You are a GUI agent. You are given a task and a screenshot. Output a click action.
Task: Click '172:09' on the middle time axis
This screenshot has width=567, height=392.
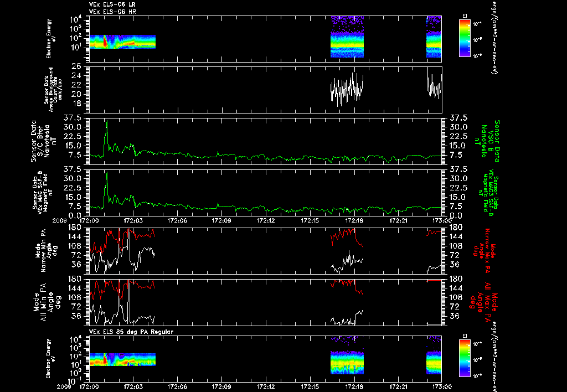click(x=221, y=220)
